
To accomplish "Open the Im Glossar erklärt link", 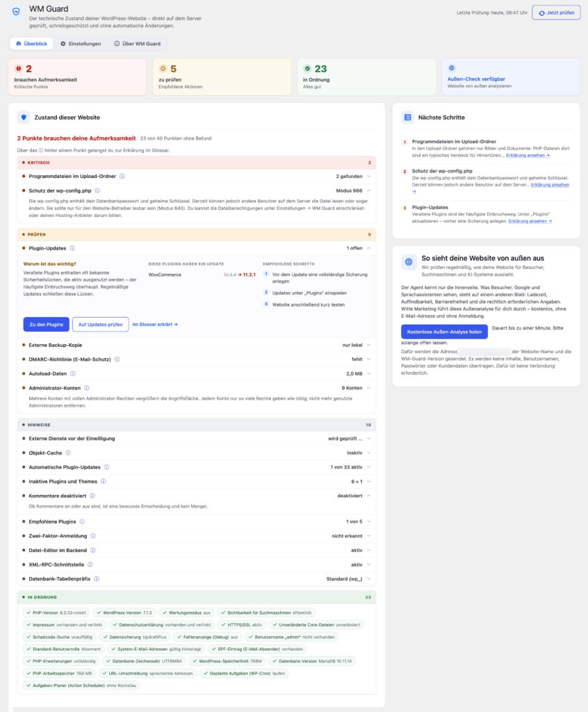I will click(155, 325).
